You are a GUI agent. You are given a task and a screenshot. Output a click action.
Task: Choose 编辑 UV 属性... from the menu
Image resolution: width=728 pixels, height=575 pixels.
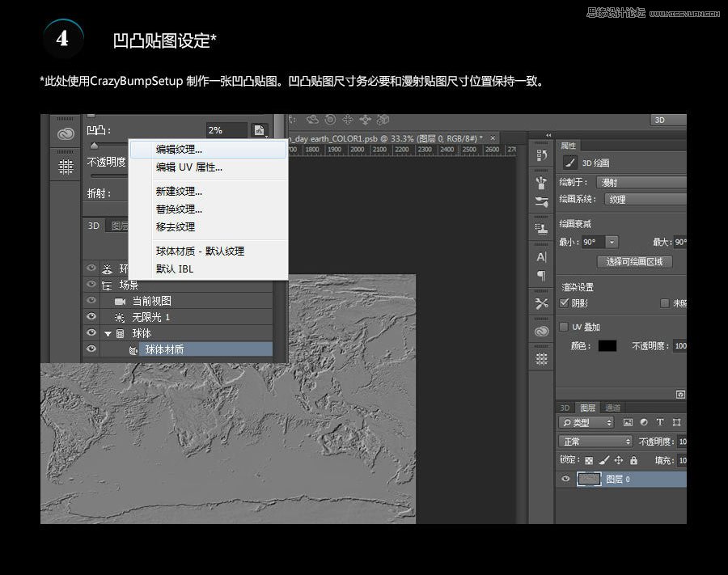(x=209, y=167)
